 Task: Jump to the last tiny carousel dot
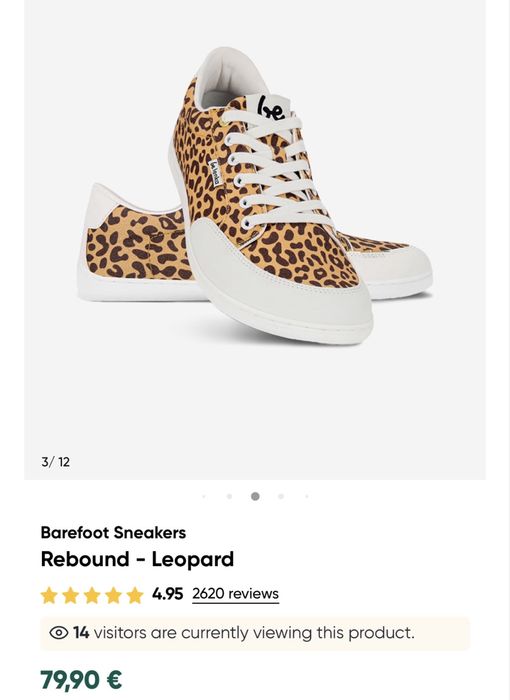pos(307,496)
